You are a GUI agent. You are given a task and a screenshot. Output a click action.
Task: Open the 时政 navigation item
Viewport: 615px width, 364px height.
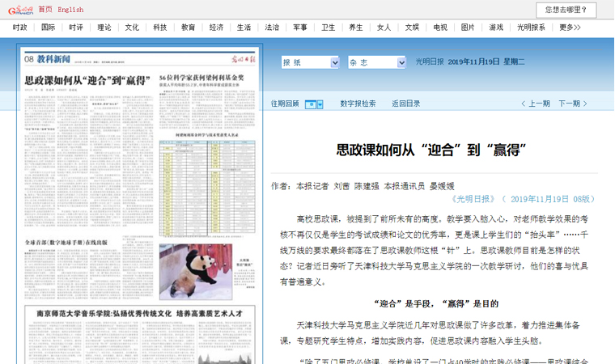(20, 28)
